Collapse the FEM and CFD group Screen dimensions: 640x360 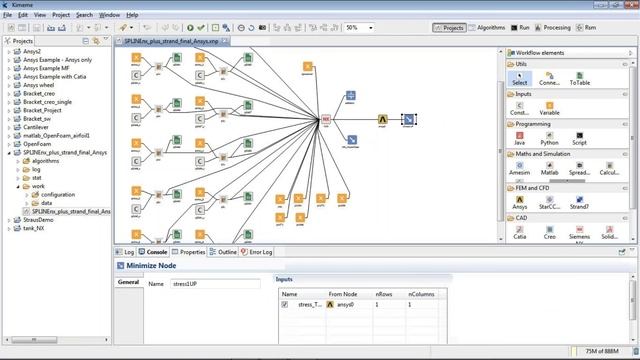tap(625, 188)
